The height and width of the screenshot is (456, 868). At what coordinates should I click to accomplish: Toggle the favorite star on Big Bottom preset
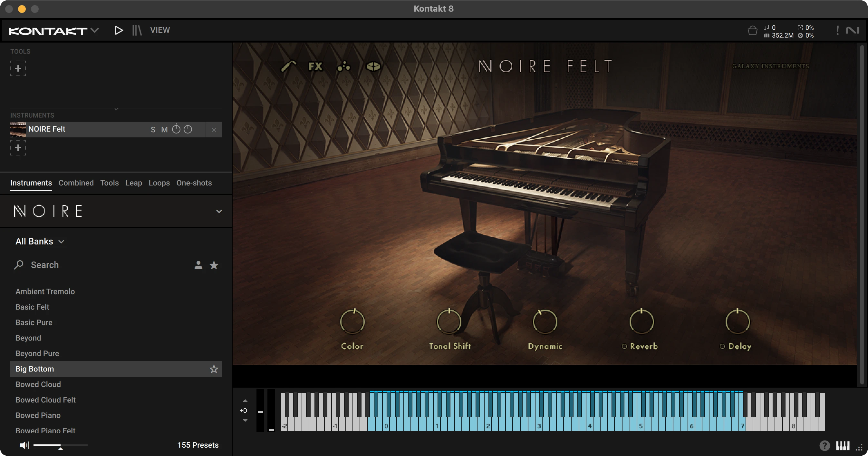(x=214, y=369)
